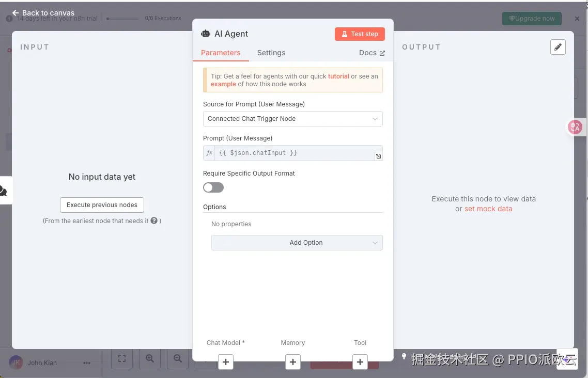Click the AI Agent robot icon
Image resolution: width=588 pixels, height=378 pixels.
pos(206,34)
